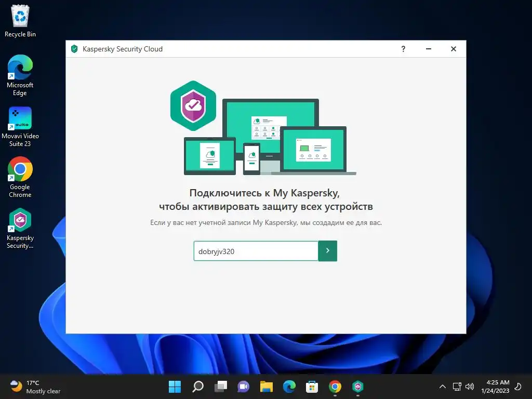Click the Kaspersky Security Cloud window title
532x399 pixels.
[123, 49]
